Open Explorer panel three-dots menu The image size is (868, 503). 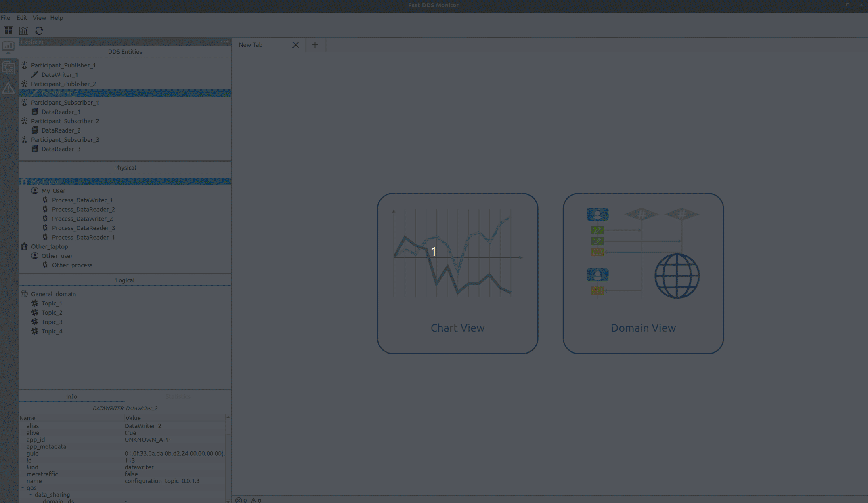(224, 42)
